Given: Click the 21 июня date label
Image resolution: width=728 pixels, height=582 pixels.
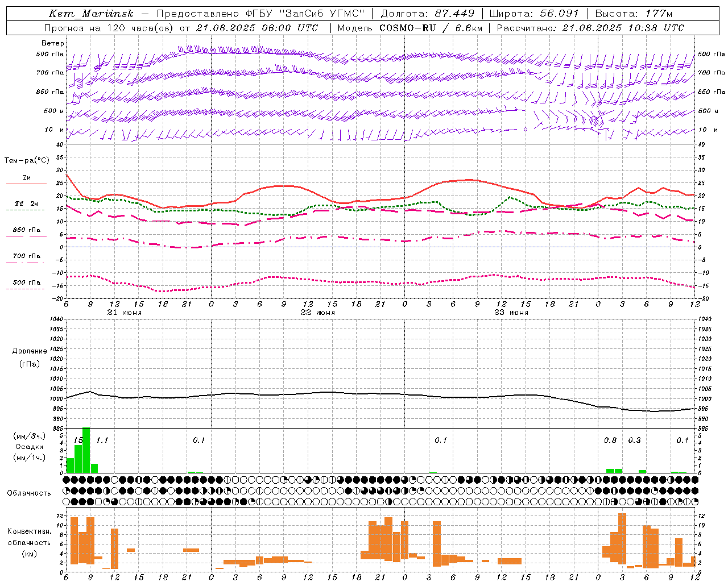Looking at the screenshot, I should click(x=125, y=313).
